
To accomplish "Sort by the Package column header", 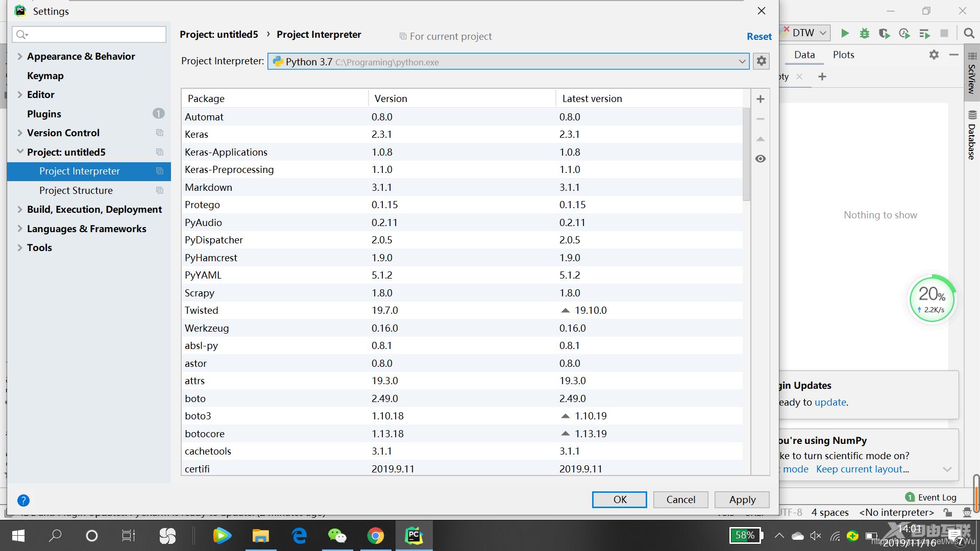I will (x=275, y=98).
